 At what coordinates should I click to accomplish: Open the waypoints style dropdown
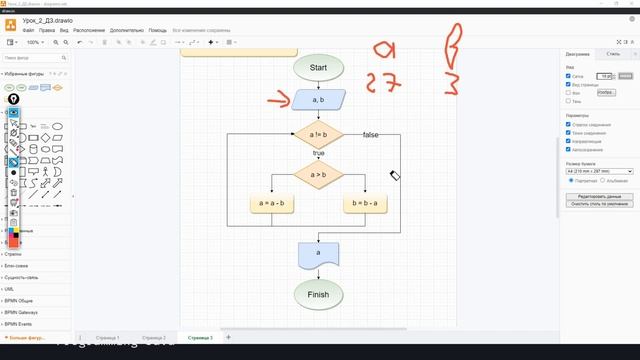tap(194, 42)
